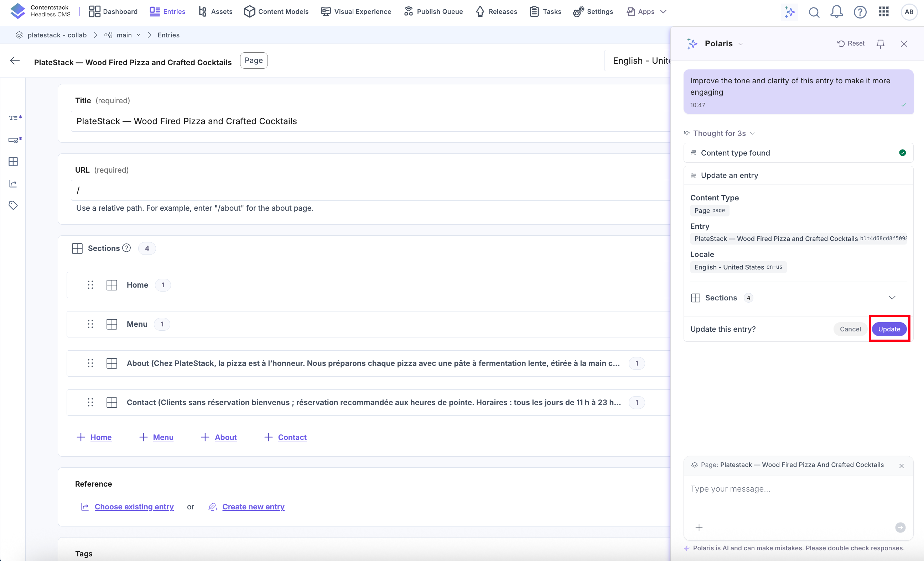Grab the Home section drag handle

[90, 285]
